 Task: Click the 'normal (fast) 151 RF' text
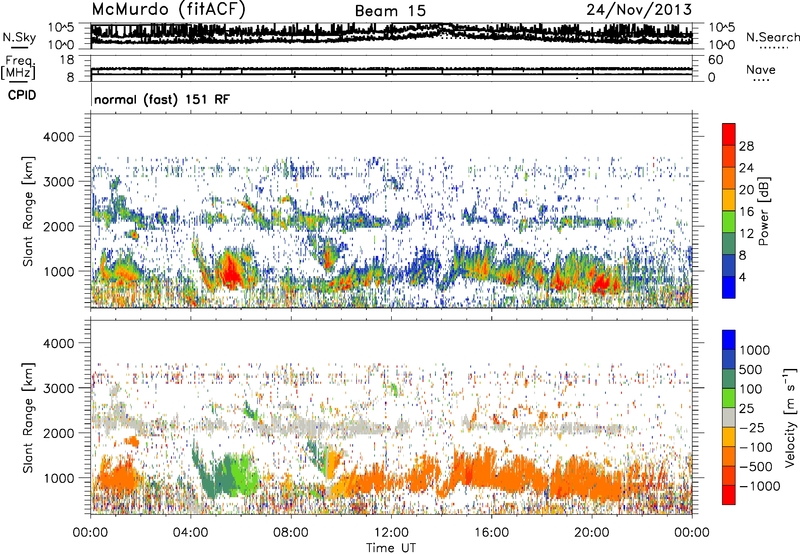pyautogui.click(x=162, y=99)
